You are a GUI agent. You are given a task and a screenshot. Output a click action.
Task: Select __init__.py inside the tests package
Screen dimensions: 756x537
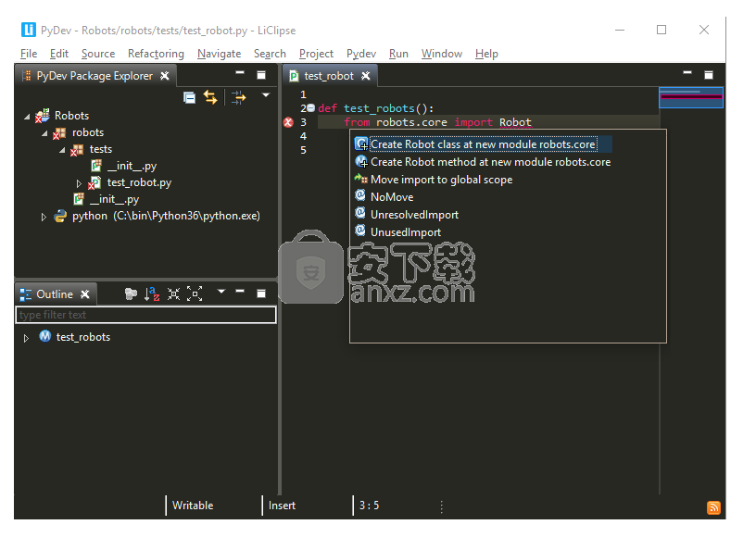132,166
